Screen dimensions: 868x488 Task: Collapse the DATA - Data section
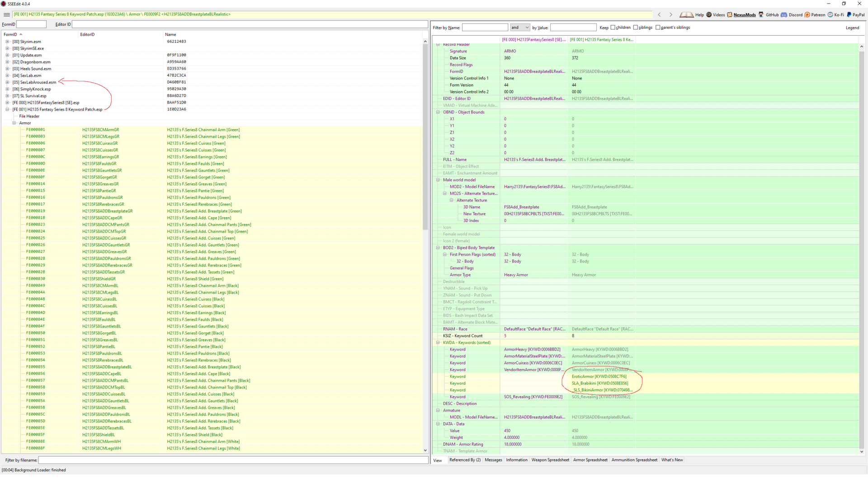tap(438, 424)
